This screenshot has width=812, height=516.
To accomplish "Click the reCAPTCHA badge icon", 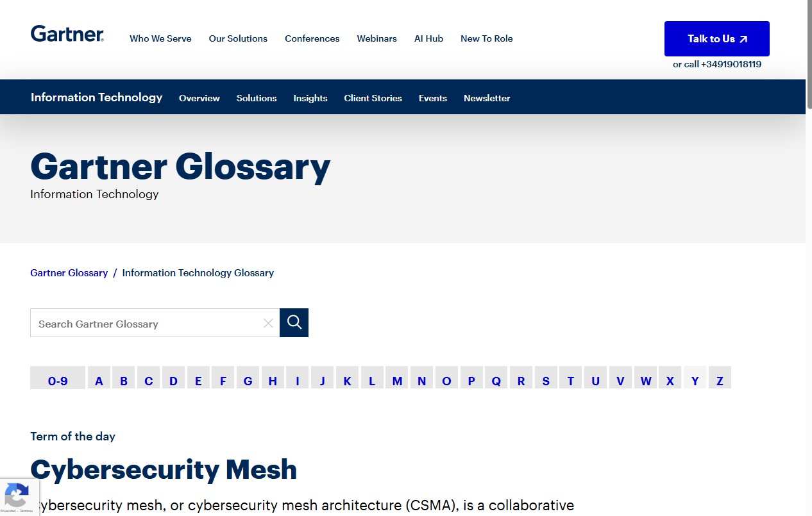I will click(x=17, y=495).
